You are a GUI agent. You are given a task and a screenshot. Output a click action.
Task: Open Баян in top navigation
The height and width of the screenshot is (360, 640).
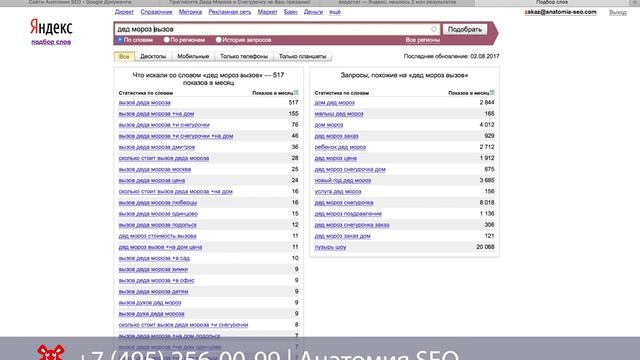pyautogui.click(x=291, y=12)
